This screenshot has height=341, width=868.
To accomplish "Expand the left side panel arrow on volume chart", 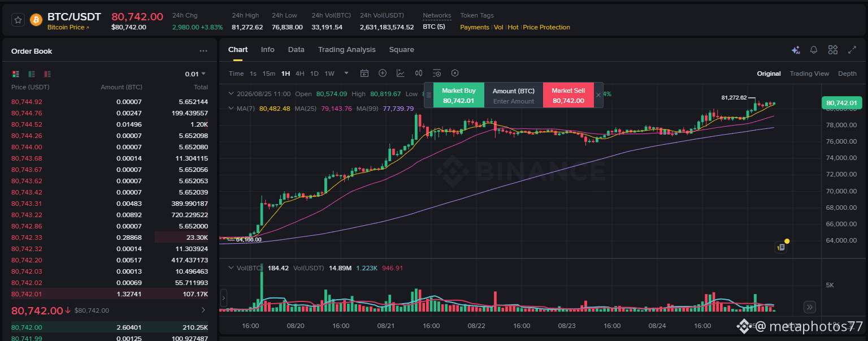I will (223, 297).
